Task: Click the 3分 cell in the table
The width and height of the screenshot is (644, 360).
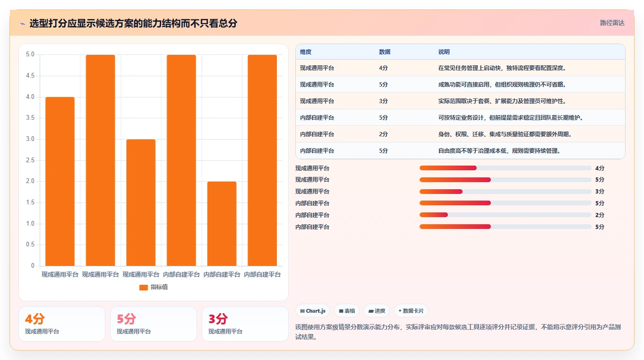Action: point(383,101)
